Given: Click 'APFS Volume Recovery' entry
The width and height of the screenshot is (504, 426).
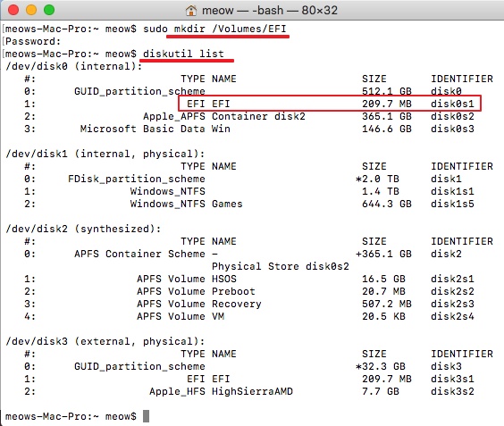Looking at the screenshot, I should click(199, 304).
